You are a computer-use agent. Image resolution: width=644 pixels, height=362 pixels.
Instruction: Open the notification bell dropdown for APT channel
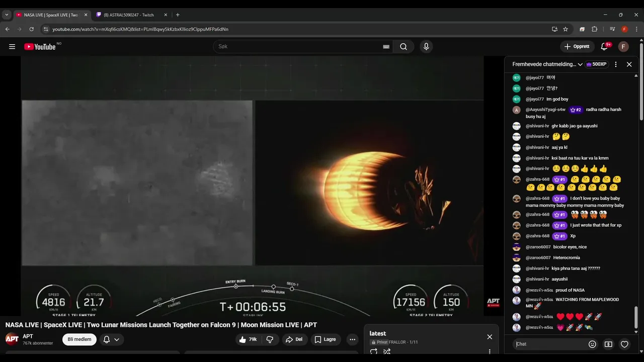point(111,339)
